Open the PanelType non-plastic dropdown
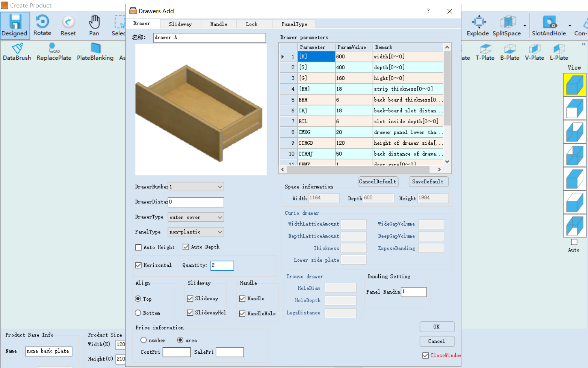 [196, 232]
